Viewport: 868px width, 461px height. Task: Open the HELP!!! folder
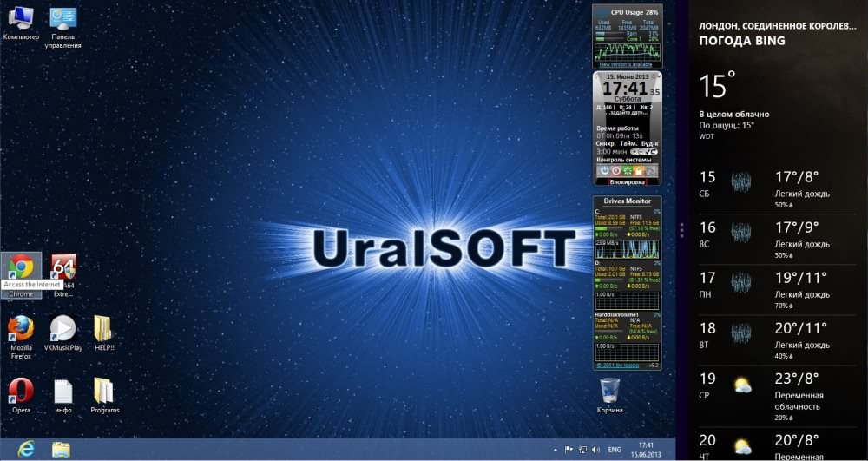point(104,329)
